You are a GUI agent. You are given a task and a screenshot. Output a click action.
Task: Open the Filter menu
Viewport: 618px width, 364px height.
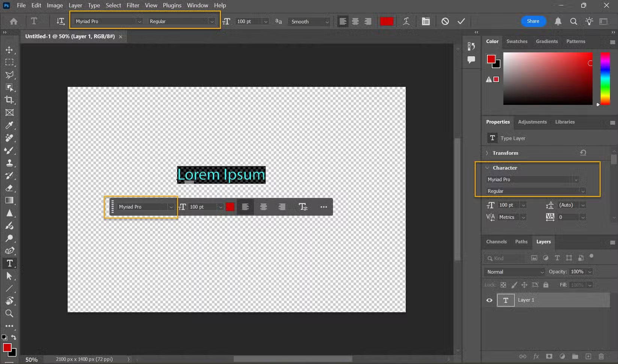pyautogui.click(x=133, y=5)
